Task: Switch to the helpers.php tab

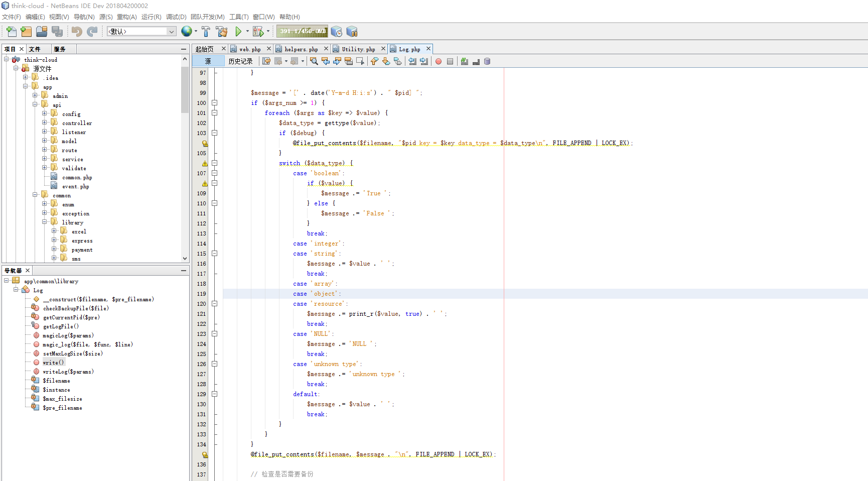Action: (x=301, y=49)
